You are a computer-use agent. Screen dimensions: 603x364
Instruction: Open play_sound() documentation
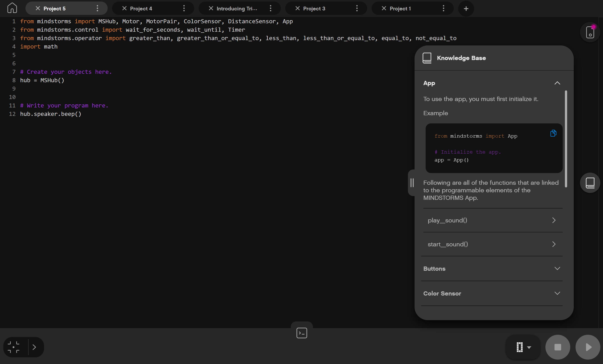tap(492, 220)
